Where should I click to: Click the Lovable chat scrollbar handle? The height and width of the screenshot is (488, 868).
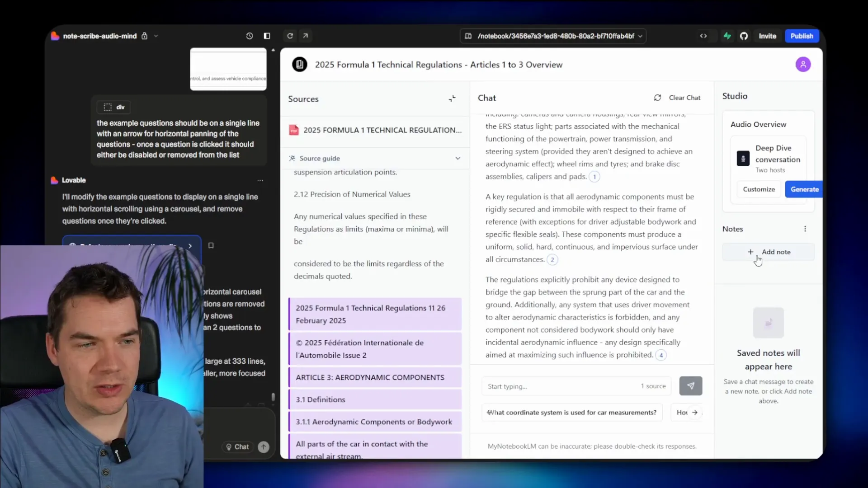[273, 397]
